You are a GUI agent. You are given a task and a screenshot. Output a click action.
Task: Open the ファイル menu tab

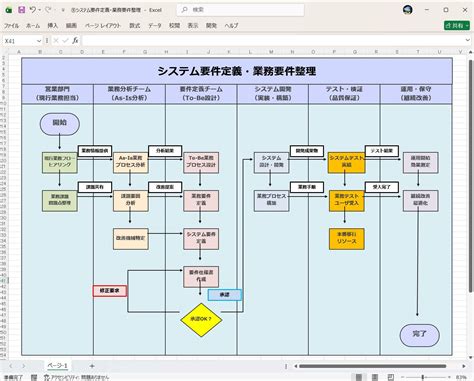(11, 26)
